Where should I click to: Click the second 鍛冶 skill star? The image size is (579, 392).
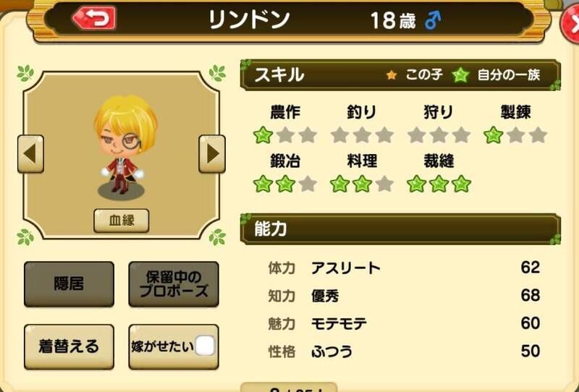[285, 184]
